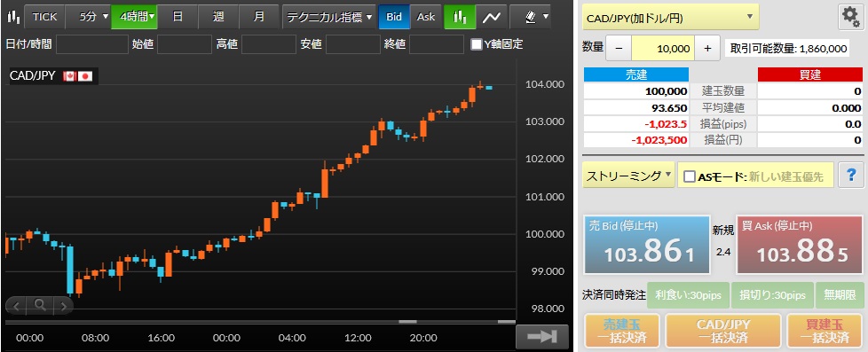
Task: Open the テクニカル指標 dropdown
Action: [328, 17]
